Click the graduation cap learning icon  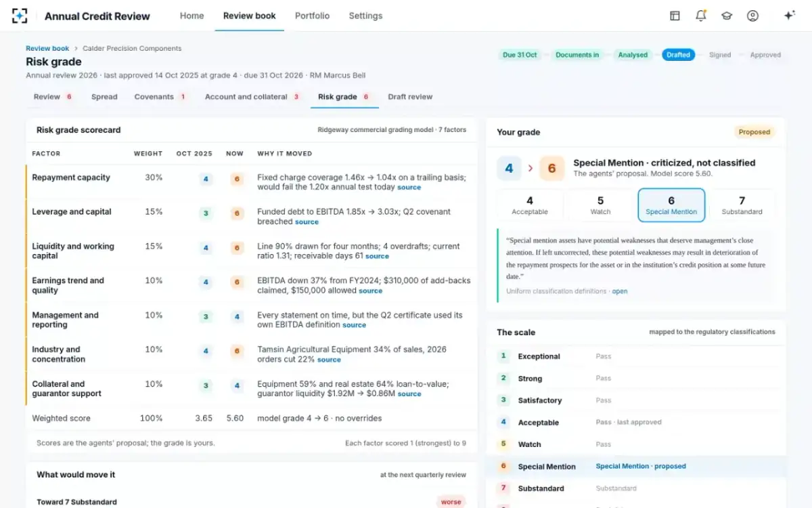click(727, 16)
